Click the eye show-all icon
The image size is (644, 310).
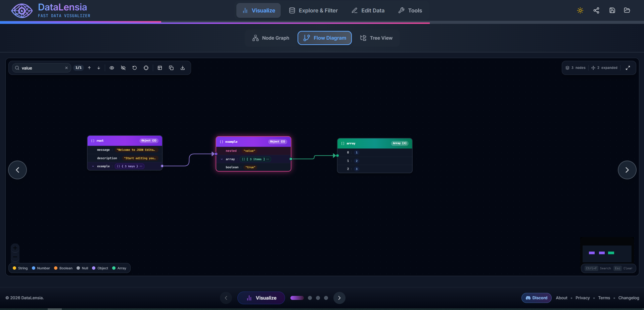tap(112, 68)
